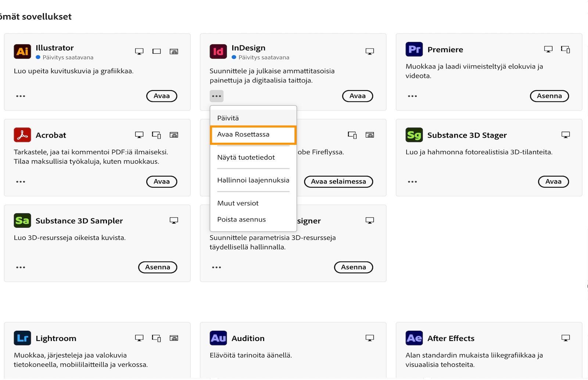Click the "Substance 3D Stager" title
Image resolution: width=588 pixels, height=380 pixels.
point(467,135)
